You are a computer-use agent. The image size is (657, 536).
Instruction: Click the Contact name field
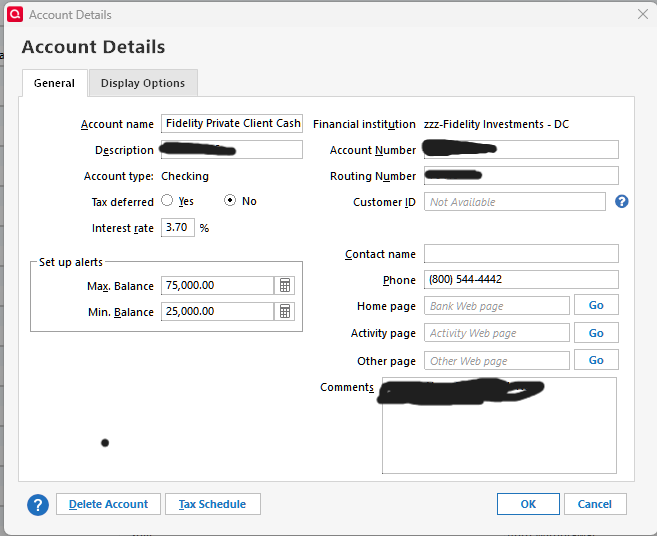point(521,254)
